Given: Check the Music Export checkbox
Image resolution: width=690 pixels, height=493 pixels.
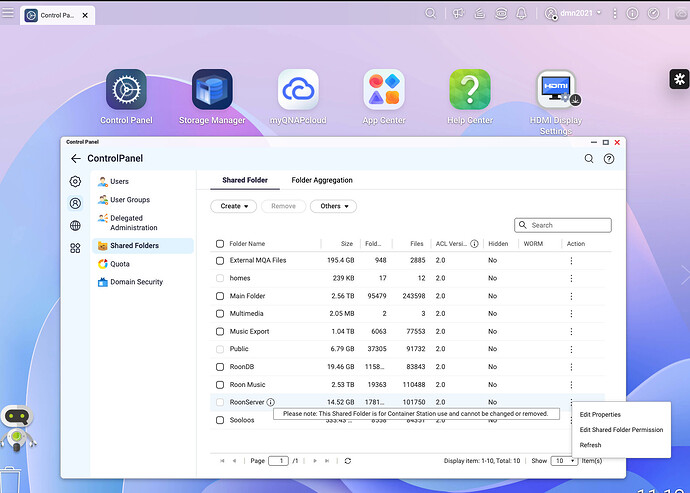Looking at the screenshot, I should click(x=220, y=331).
